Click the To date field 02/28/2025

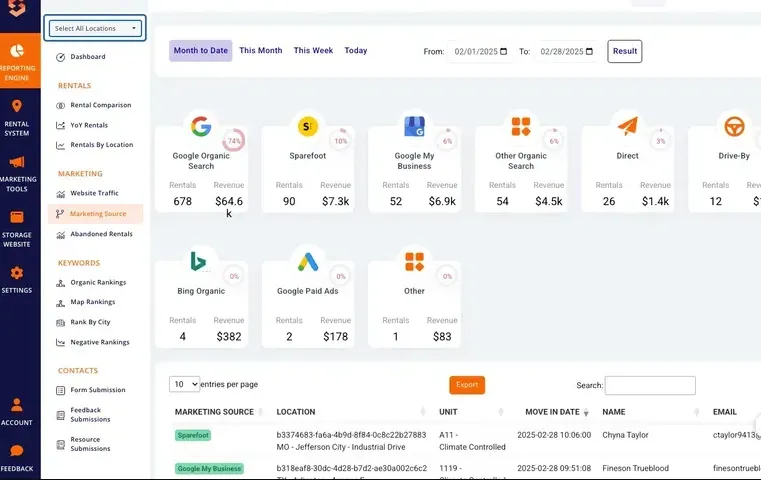click(566, 51)
